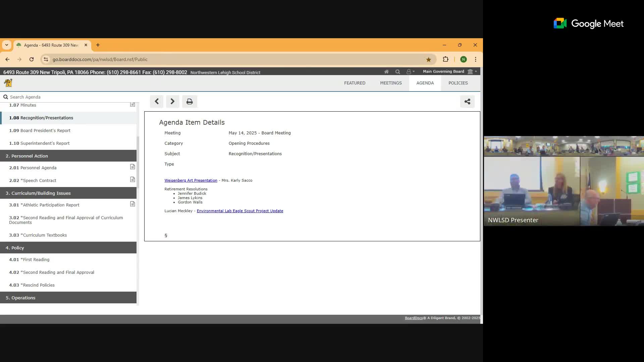Open 4.02 Second Reading and Final Approval
Viewport: 644px width, 362px height.
pyautogui.click(x=68, y=272)
